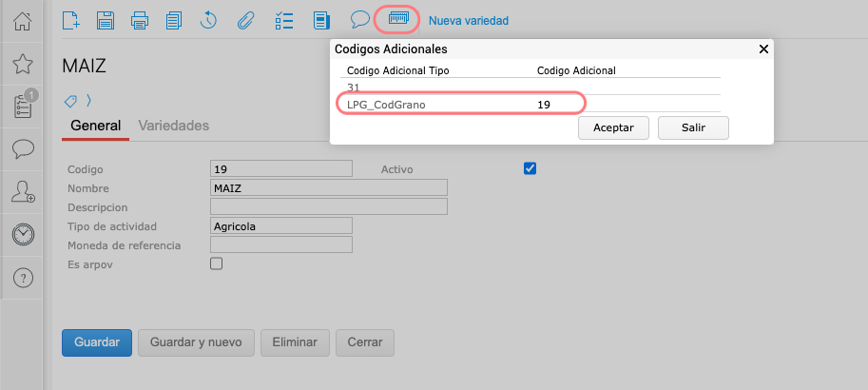Open the checklist icon in toolbar
This screenshot has width=868, height=390.
coord(283,19)
